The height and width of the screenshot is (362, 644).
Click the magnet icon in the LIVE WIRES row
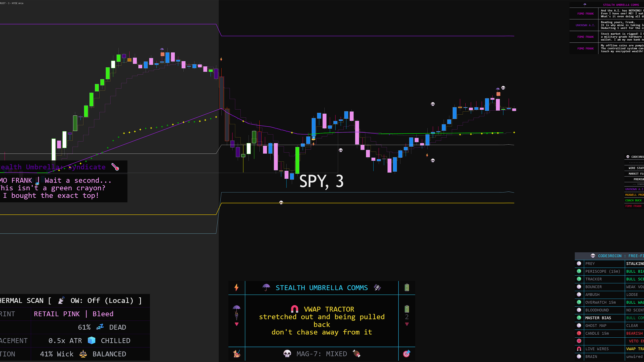(x=579, y=349)
